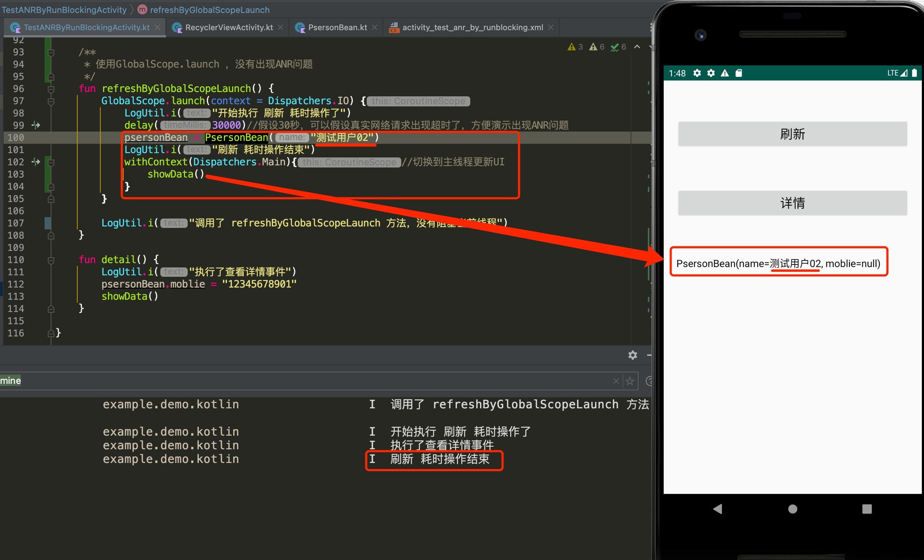Image resolution: width=924 pixels, height=560 pixels.
Task: Click suspend call gutter icon on line 102
Action: [x=36, y=162]
